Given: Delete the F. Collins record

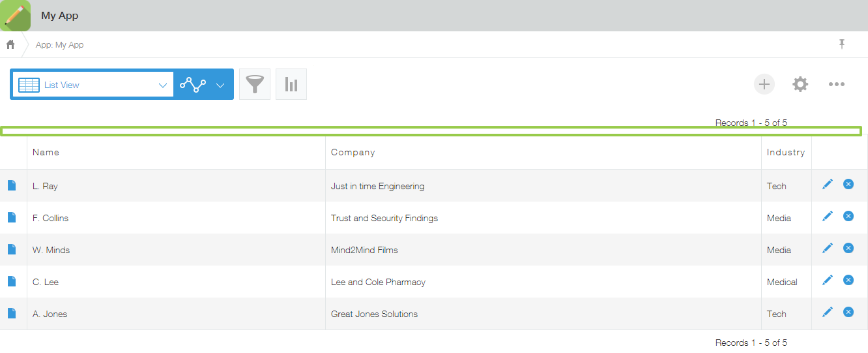Looking at the screenshot, I should point(848,216).
